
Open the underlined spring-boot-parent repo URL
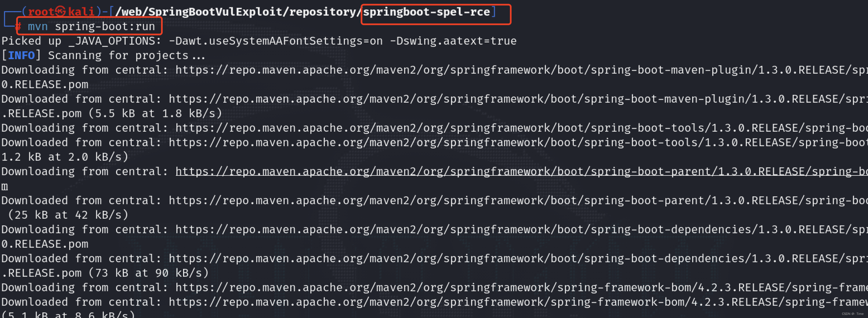522,172
